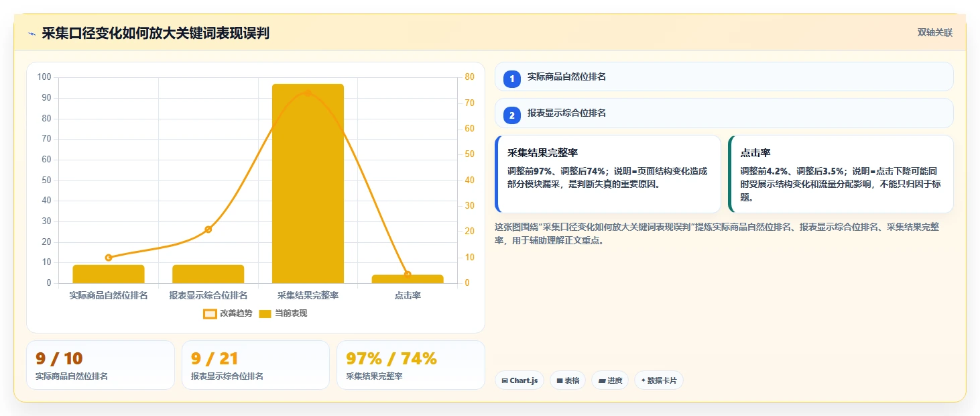Viewport: 980px width, 416px height.
Task: Toggle the 改善趋势 legend entry
Action: (228, 313)
